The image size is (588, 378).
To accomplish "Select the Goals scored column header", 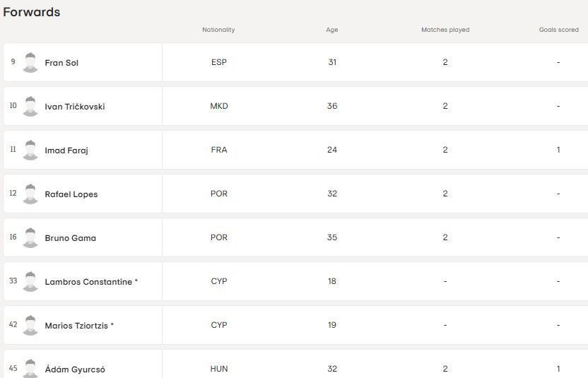I will pos(559,30).
